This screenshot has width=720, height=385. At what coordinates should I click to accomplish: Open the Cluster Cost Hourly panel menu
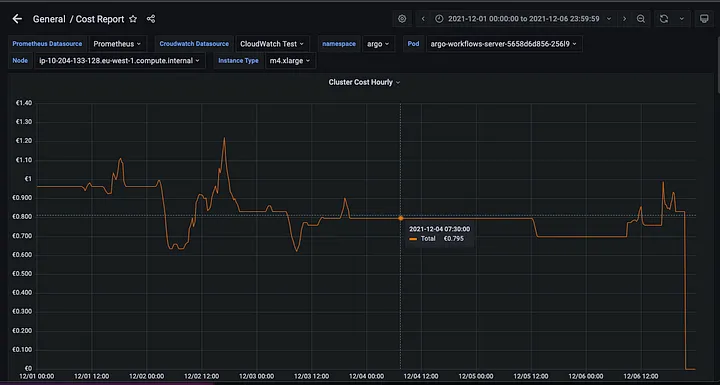coord(364,82)
